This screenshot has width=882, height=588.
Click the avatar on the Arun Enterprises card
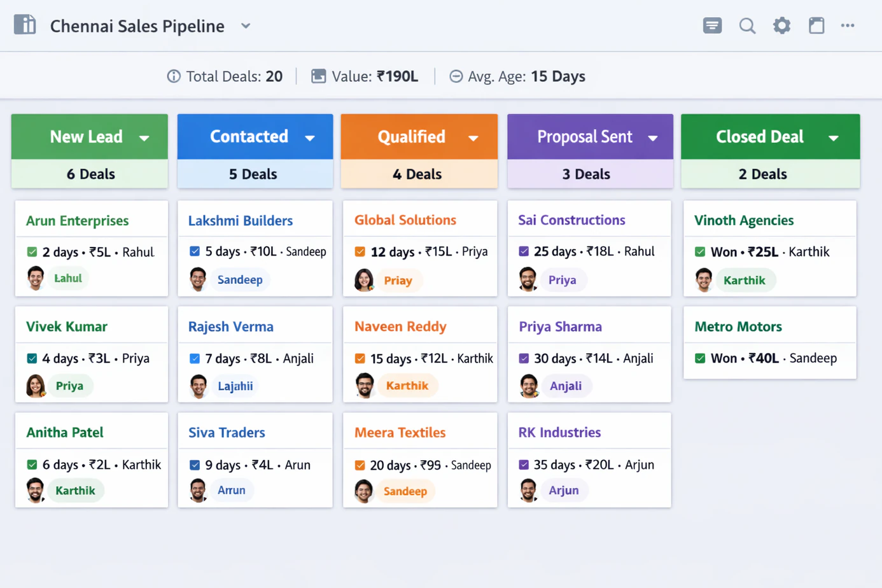coord(36,279)
